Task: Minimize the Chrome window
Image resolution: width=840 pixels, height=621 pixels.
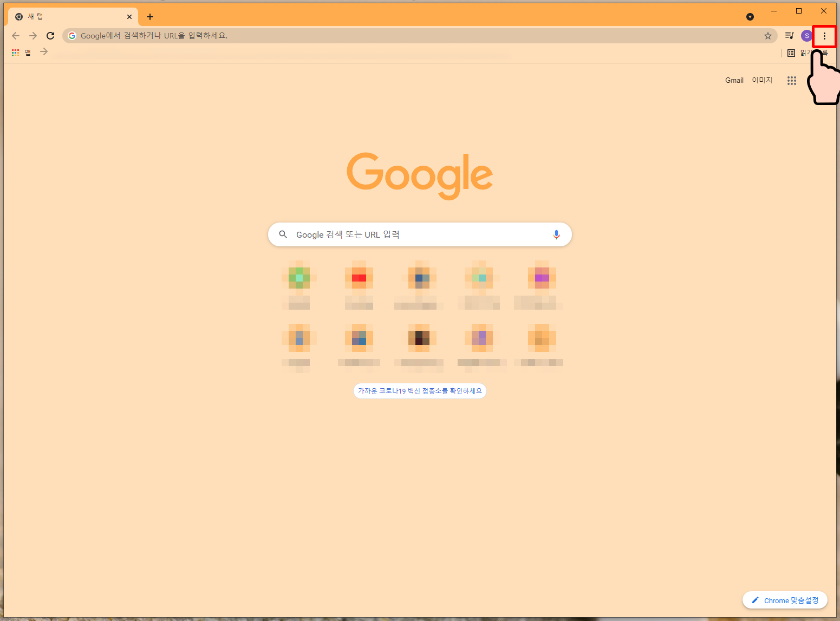Action: click(x=774, y=11)
